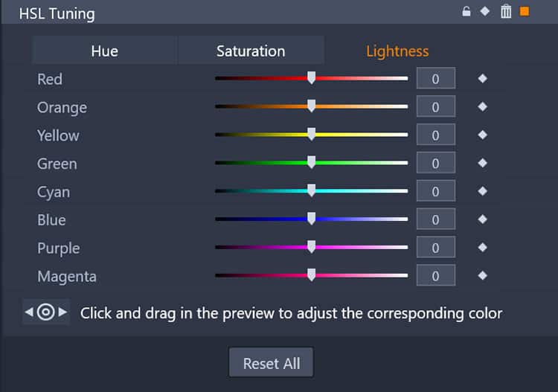
Task: Switch to the Saturation tab
Action: (x=251, y=51)
